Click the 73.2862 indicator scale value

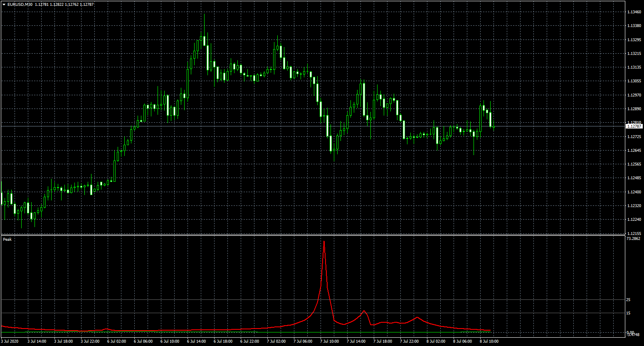tap(633, 239)
